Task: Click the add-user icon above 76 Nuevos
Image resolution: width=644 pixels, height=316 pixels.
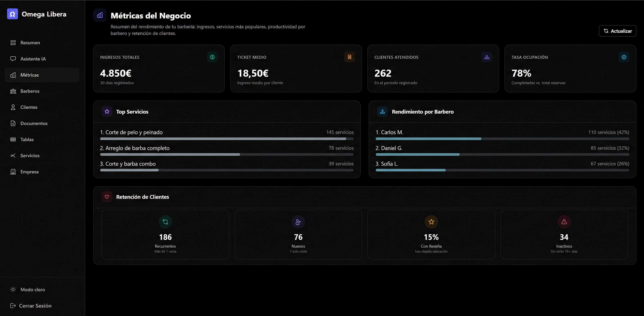Action: point(298,222)
